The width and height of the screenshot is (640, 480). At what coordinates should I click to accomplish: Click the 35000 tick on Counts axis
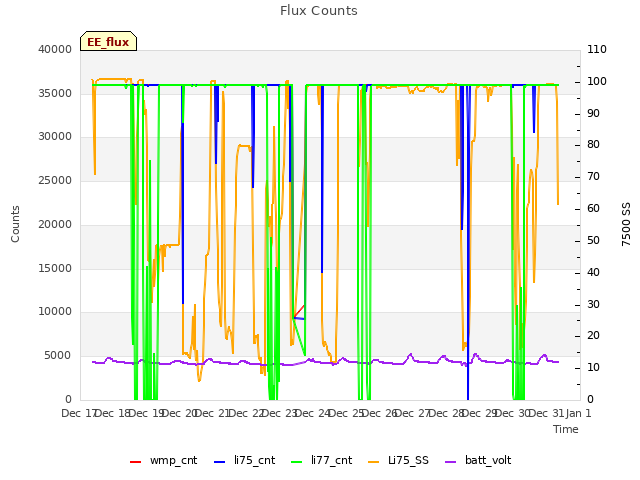[x=55, y=93]
